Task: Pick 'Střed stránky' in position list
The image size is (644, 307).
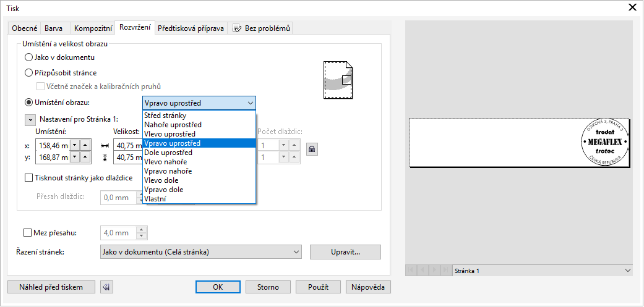Action: click(165, 116)
